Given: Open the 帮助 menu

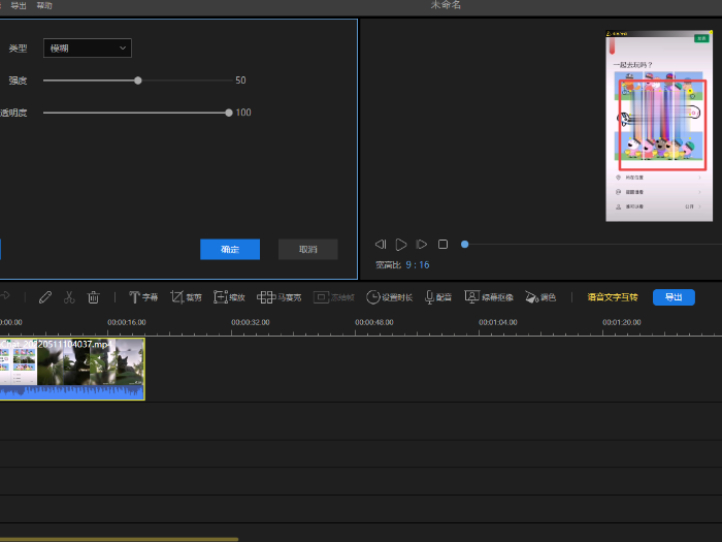Looking at the screenshot, I should (x=44, y=6).
